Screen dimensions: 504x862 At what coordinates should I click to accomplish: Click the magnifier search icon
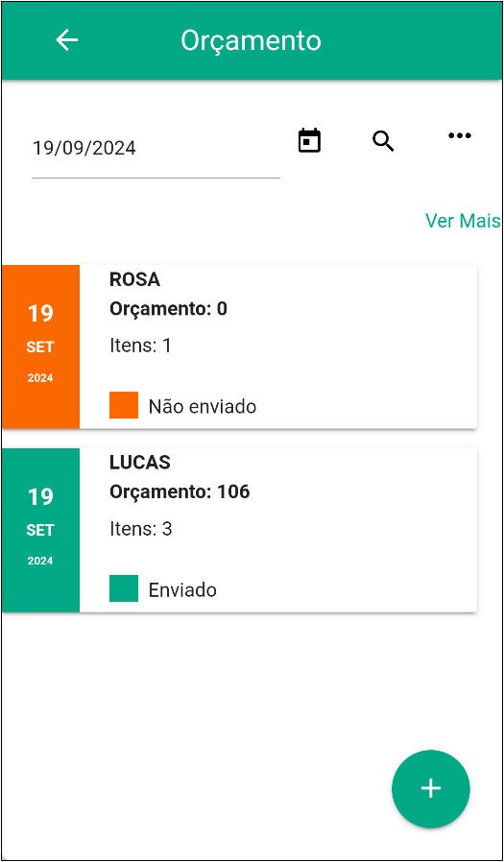point(383,141)
